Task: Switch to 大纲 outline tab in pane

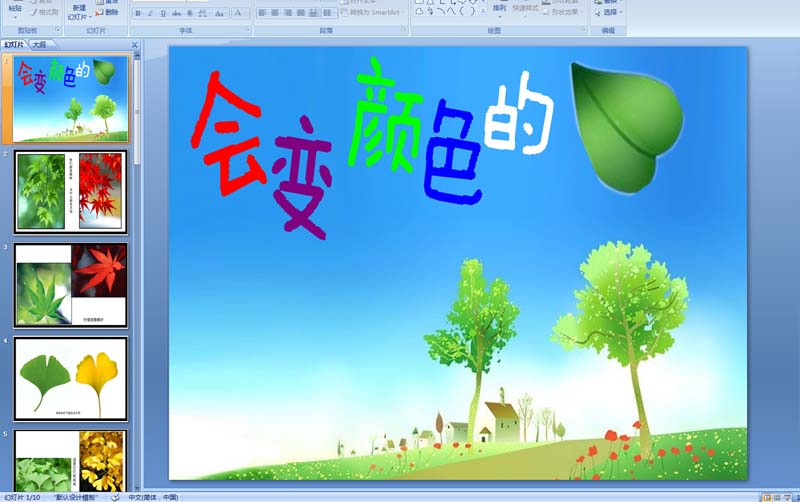Action: pyautogui.click(x=40, y=45)
